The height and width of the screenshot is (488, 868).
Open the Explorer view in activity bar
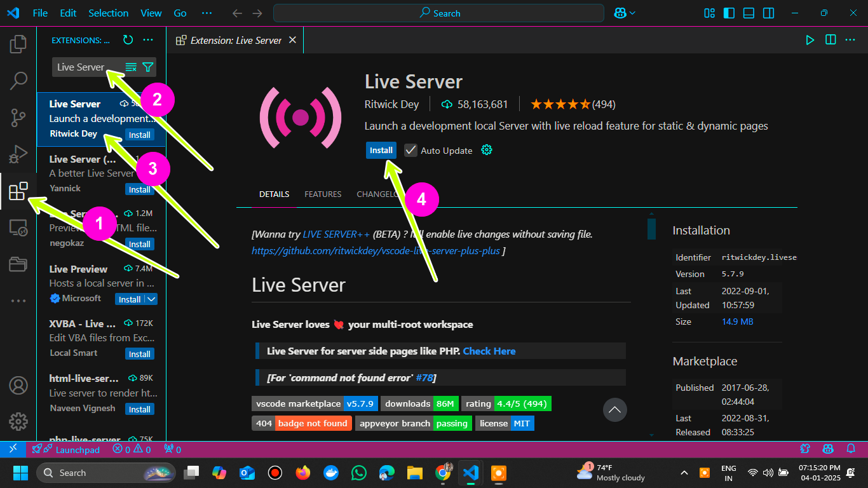pos(18,44)
